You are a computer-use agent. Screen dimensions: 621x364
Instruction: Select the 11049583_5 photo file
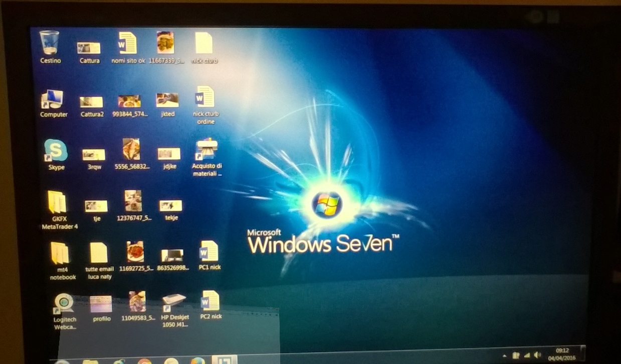pyautogui.click(x=138, y=302)
